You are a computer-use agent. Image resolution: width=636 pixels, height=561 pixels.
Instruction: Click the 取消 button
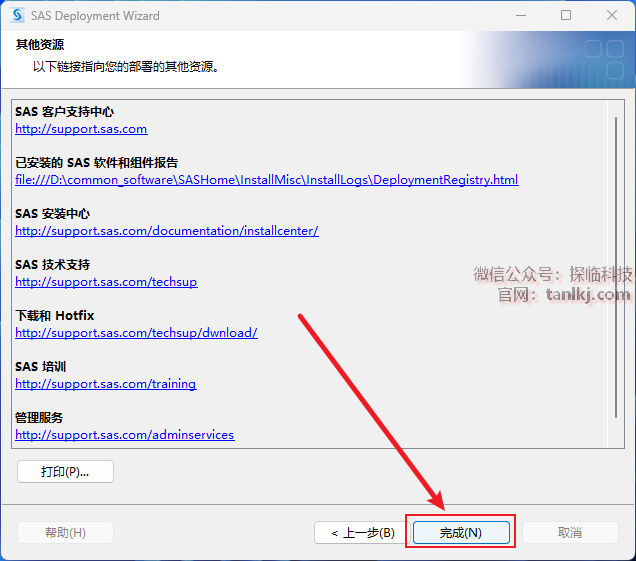570,533
